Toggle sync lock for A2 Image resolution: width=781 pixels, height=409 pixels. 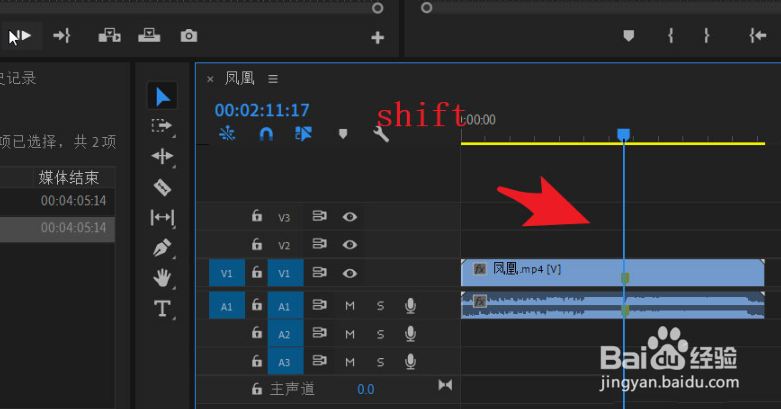click(x=319, y=332)
